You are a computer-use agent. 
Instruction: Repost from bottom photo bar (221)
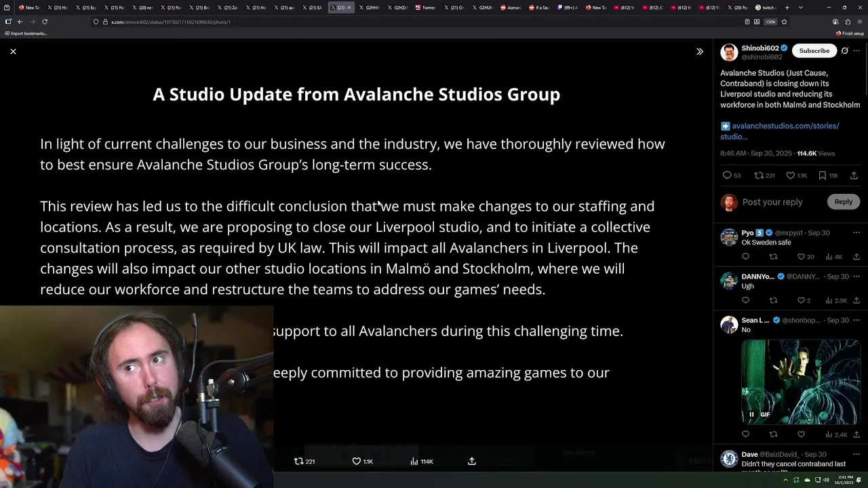(304, 462)
